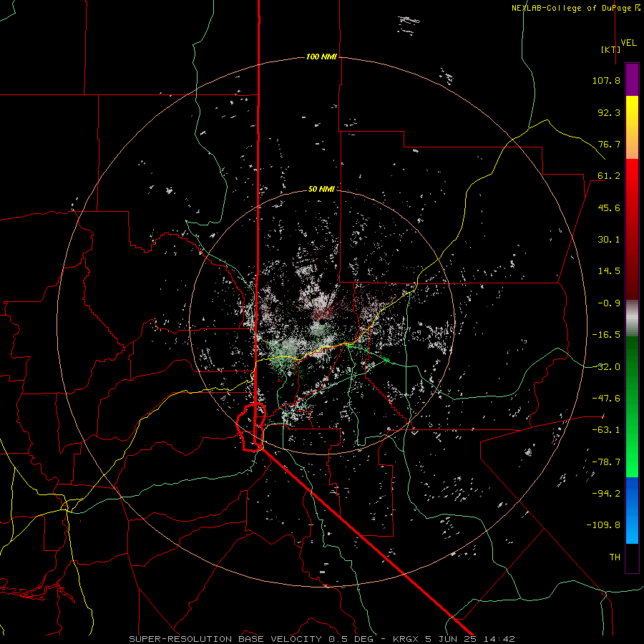
Task: Click the TH label beside color bar
Action: coord(615,557)
